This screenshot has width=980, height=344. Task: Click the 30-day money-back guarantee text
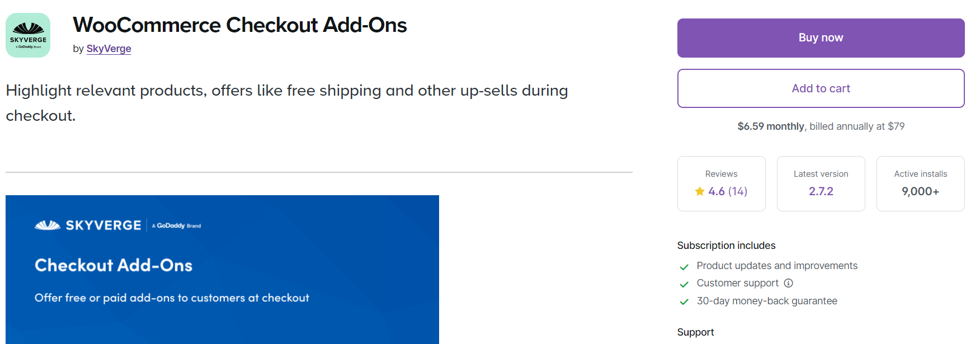[767, 301]
